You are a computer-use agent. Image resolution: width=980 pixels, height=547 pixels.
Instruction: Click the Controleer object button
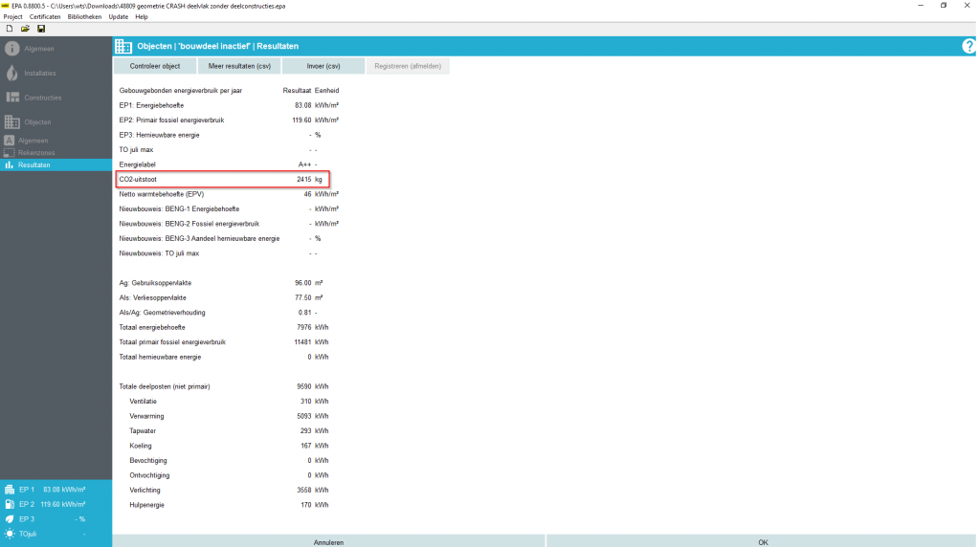click(x=155, y=66)
